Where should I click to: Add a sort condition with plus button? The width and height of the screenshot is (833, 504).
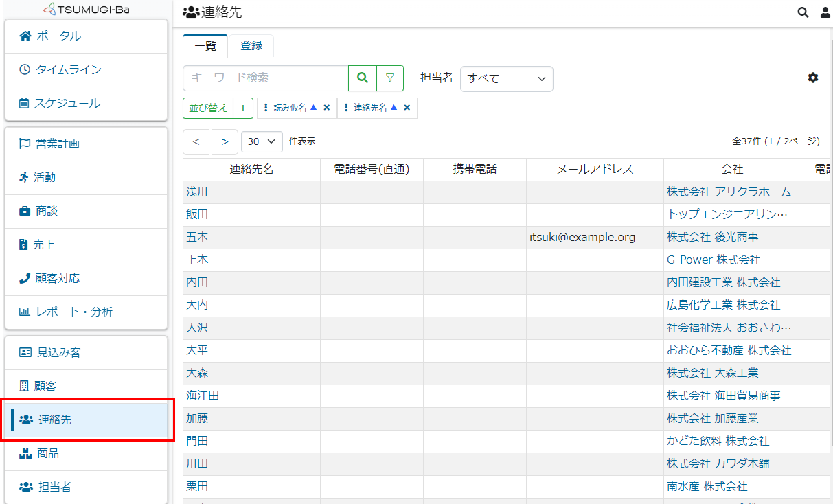coord(243,108)
